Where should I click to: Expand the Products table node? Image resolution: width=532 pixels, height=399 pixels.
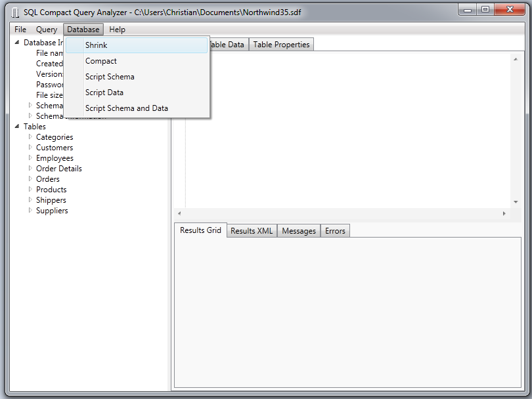click(x=30, y=189)
